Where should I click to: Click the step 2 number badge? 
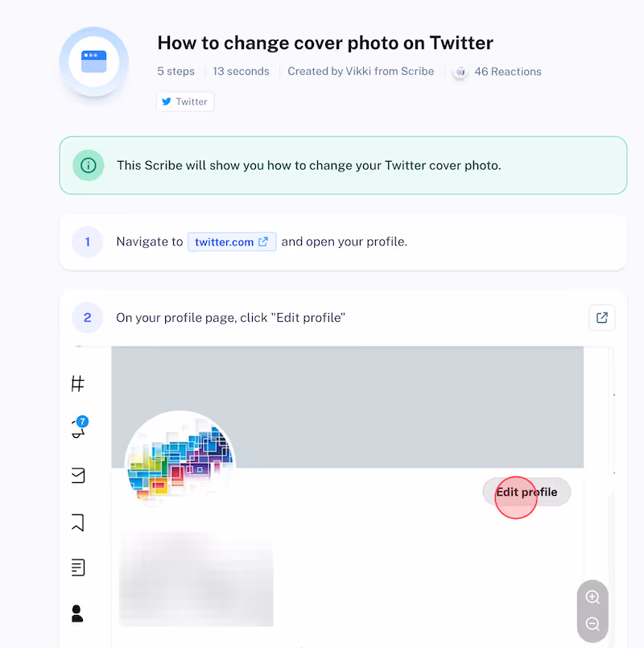click(87, 317)
